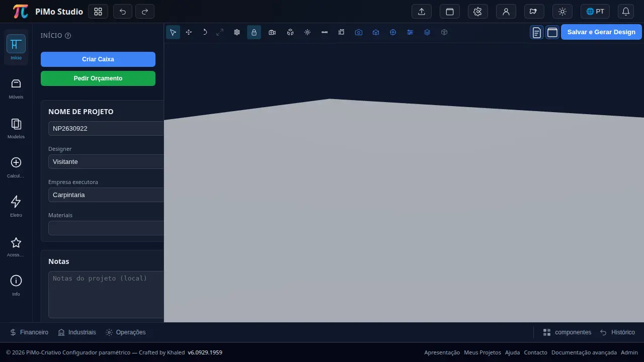The height and width of the screenshot is (362, 644).
Task: Open the notifications bell
Action: point(626,12)
